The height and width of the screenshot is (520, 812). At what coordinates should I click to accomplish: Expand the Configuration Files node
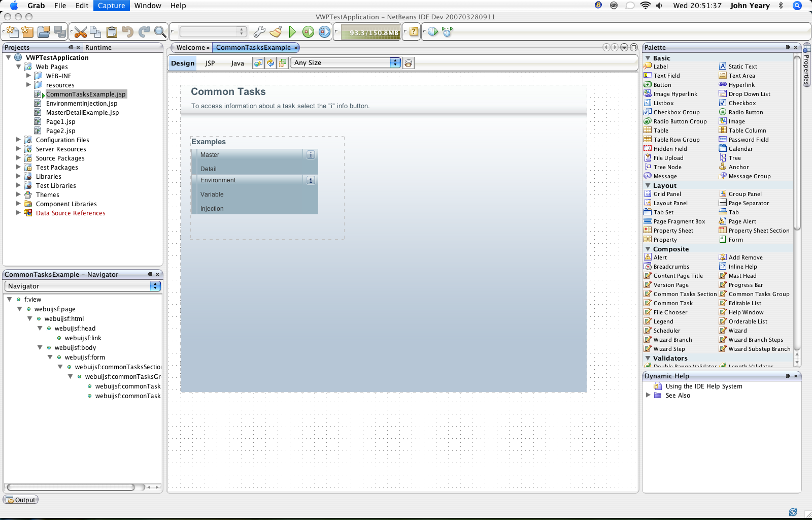point(19,140)
